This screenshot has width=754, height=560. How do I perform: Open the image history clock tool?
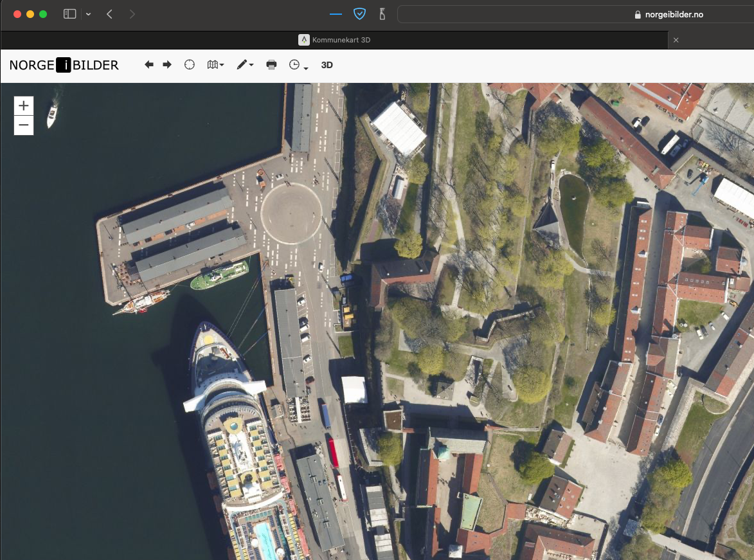294,64
